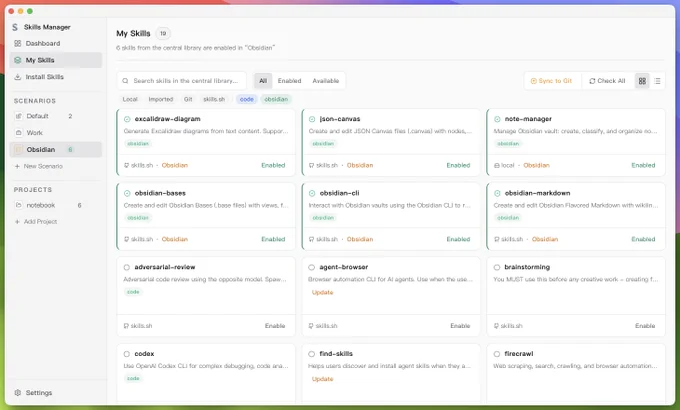Enable the agent-browser skill
The image size is (680, 410).
point(460,326)
